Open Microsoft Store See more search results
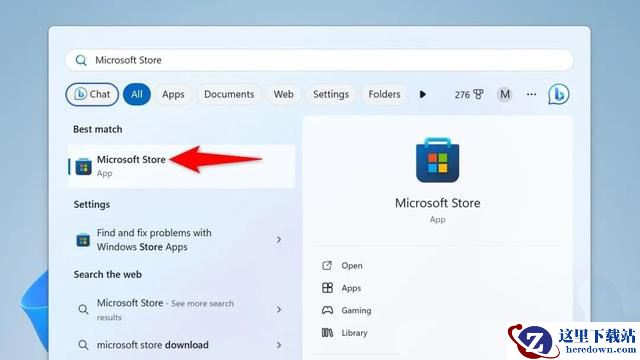The width and height of the screenshot is (640, 360). click(182, 309)
